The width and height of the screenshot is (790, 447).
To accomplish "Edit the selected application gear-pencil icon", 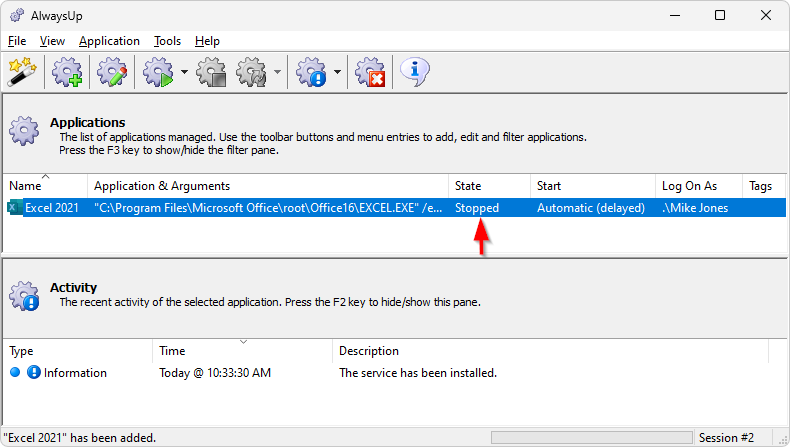I will click(x=112, y=72).
